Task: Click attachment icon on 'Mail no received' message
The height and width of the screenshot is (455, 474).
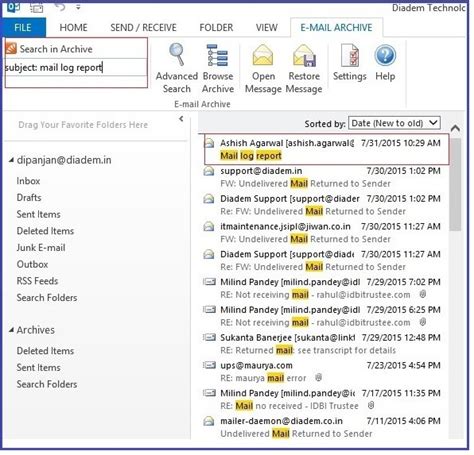Action: (371, 405)
